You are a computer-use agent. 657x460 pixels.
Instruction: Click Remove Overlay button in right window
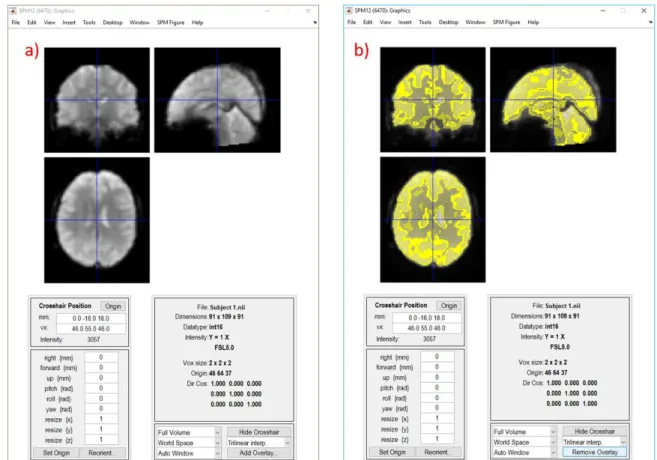[595, 452]
